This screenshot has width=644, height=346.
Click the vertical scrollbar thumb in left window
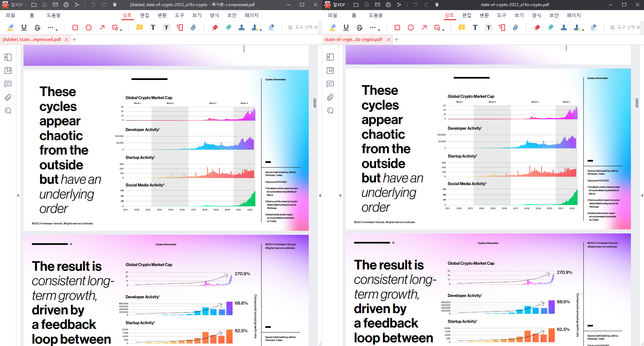[x=315, y=103]
